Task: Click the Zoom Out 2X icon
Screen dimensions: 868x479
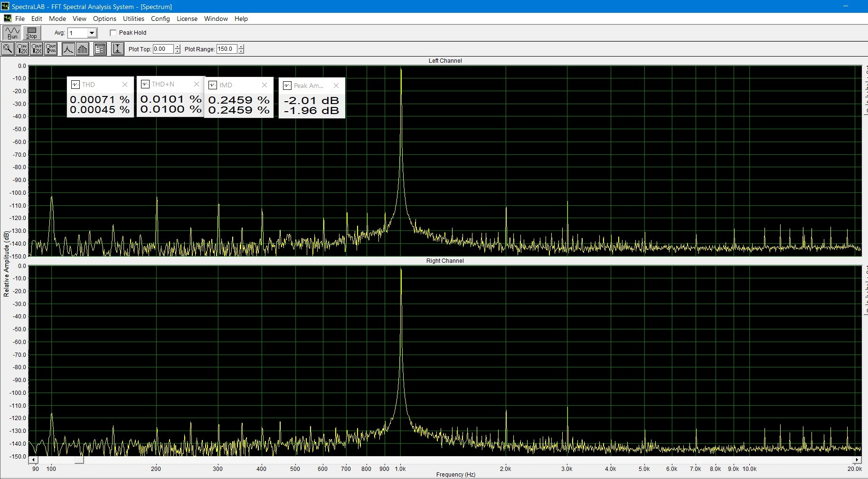Action: coord(37,49)
